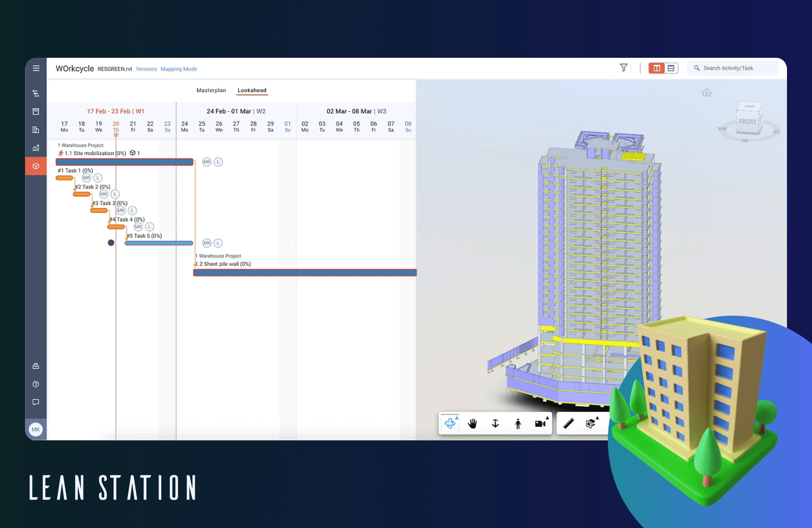The height and width of the screenshot is (528, 812).
Task: Open the buildings icon in the sidebar
Action: point(36,129)
